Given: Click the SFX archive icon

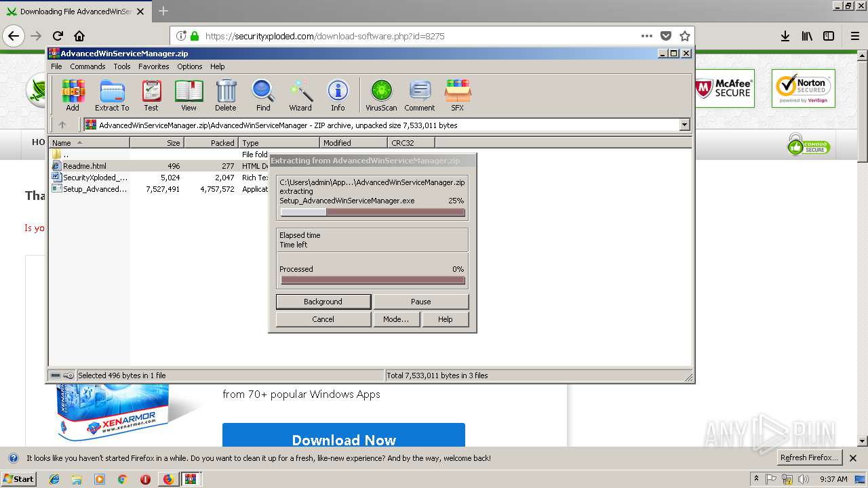Looking at the screenshot, I should tap(458, 96).
